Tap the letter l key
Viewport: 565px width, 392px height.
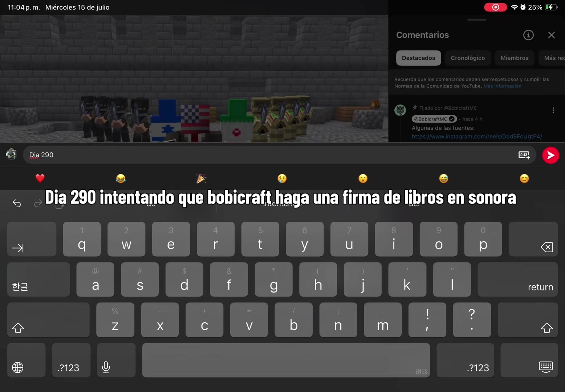point(452,279)
